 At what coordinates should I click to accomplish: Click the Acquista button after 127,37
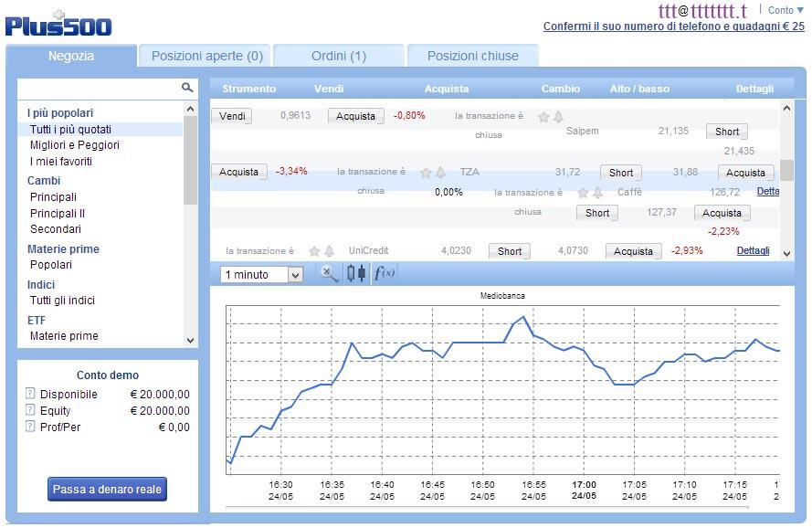pos(722,213)
